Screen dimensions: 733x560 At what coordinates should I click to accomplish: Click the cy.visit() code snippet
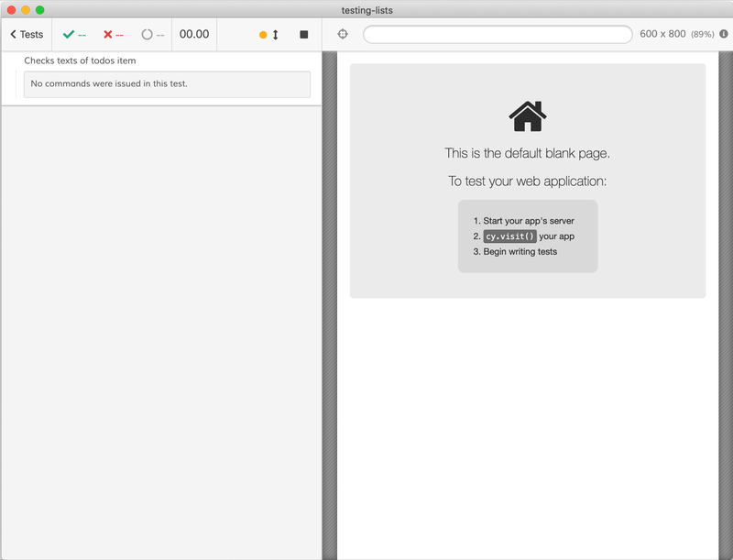click(x=509, y=236)
